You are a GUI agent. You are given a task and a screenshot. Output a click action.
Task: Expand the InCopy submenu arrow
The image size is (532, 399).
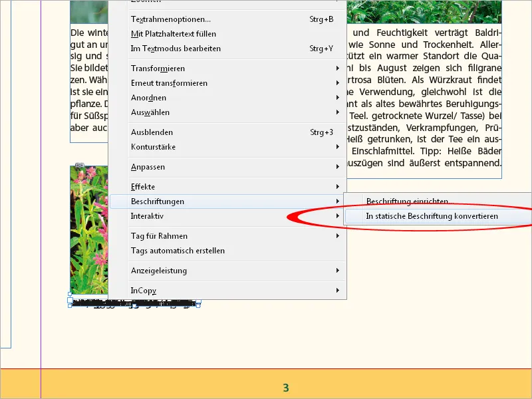pos(338,291)
